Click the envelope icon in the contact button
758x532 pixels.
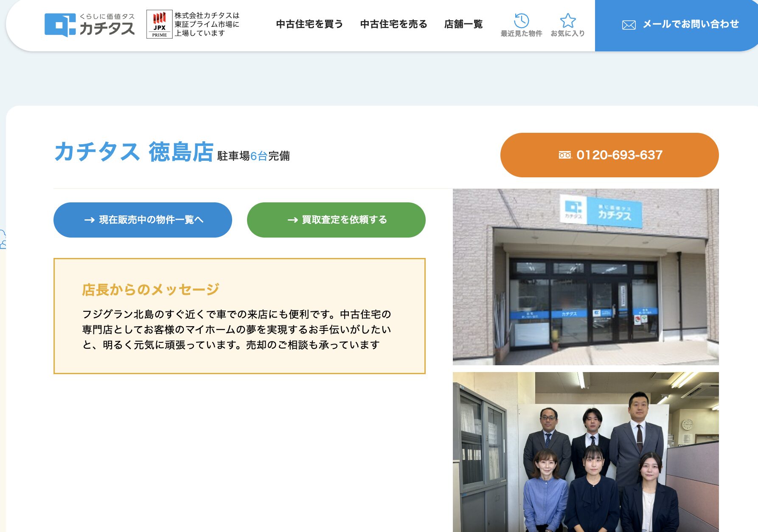[x=628, y=25]
